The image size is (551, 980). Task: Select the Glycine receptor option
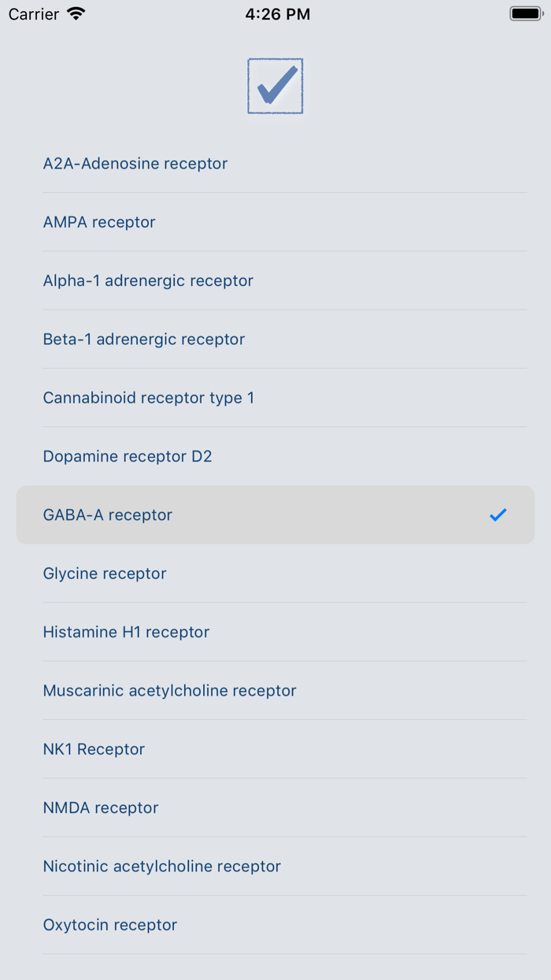(104, 574)
